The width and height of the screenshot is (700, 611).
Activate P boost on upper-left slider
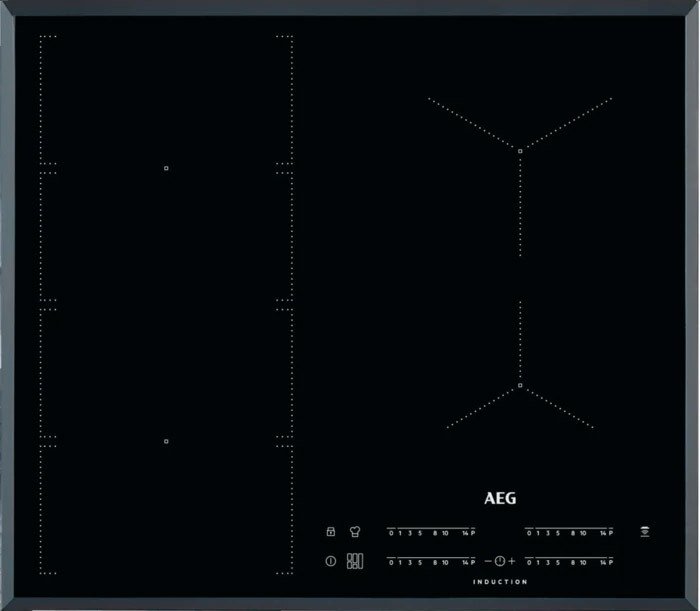point(473,533)
